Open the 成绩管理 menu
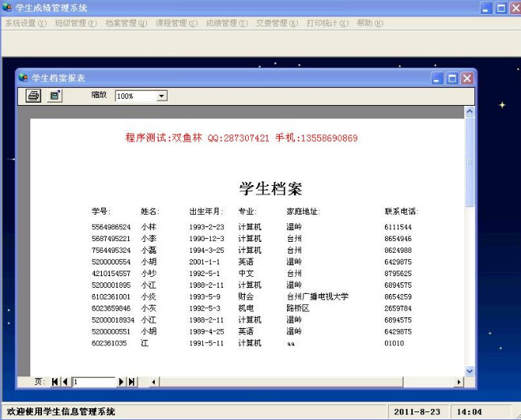Image resolution: width=521 pixels, height=420 pixels. (226, 23)
